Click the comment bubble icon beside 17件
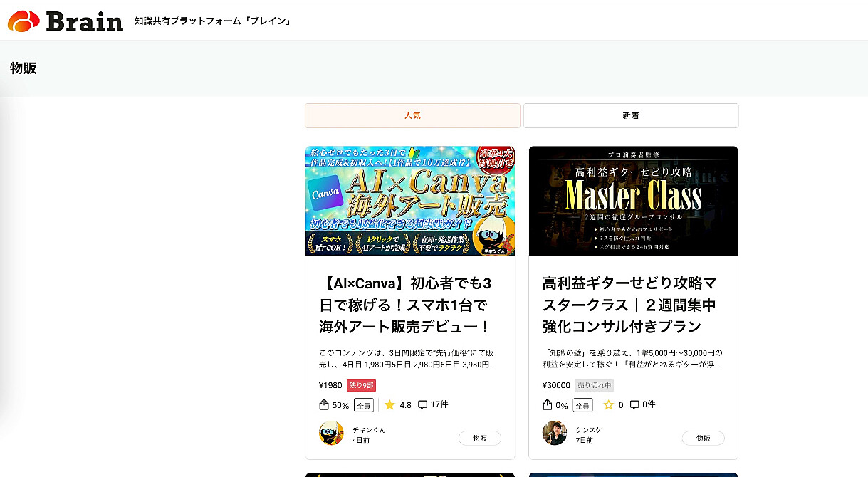 click(x=423, y=405)
